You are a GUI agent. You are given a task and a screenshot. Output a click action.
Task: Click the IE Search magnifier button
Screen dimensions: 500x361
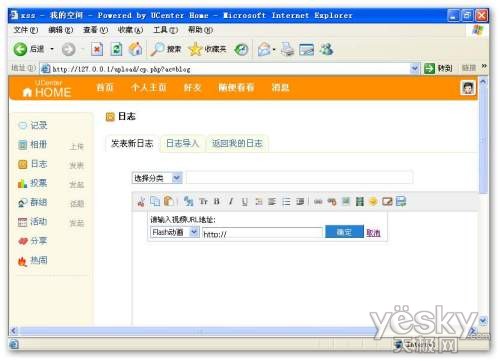click(x=166, y=49)
